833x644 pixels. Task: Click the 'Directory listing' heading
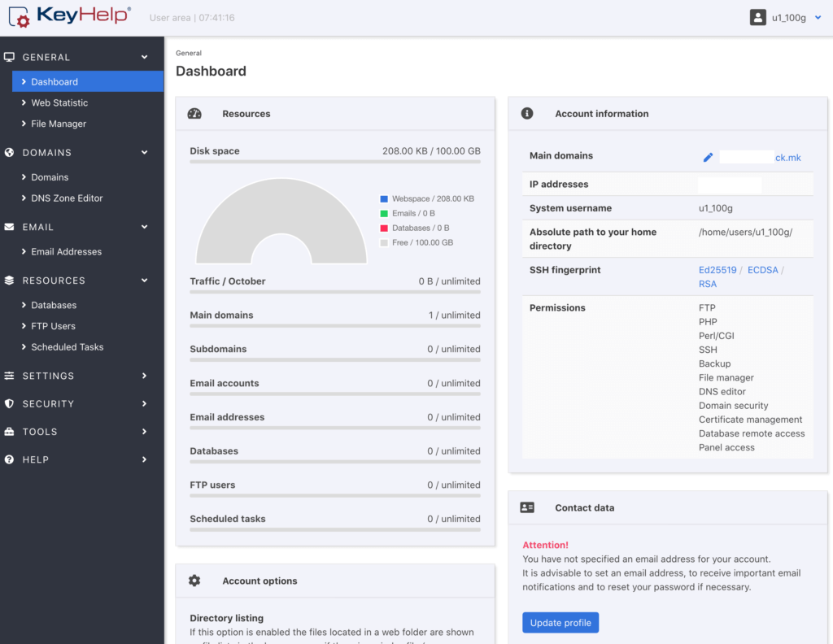(226, 618)
